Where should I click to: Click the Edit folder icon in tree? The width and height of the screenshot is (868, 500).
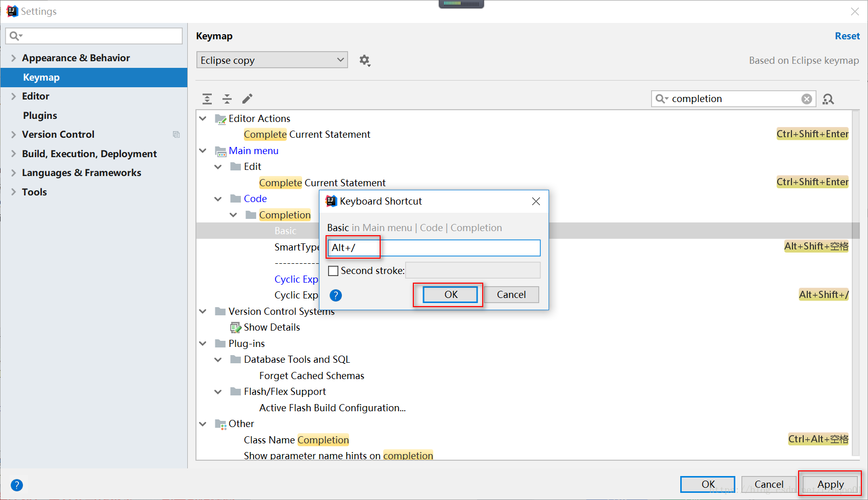[236, 166]
